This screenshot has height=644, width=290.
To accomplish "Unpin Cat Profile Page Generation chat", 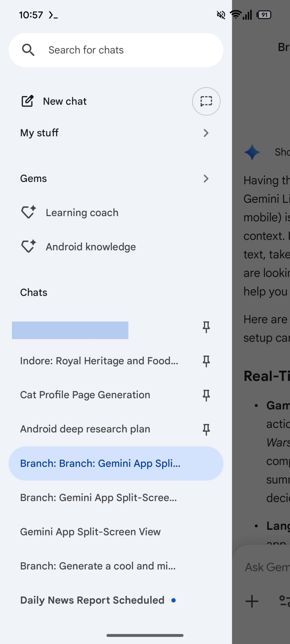I will (x=206, y=395).
